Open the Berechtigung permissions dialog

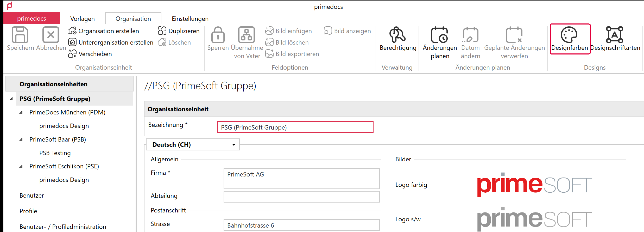tap(398, 39)
